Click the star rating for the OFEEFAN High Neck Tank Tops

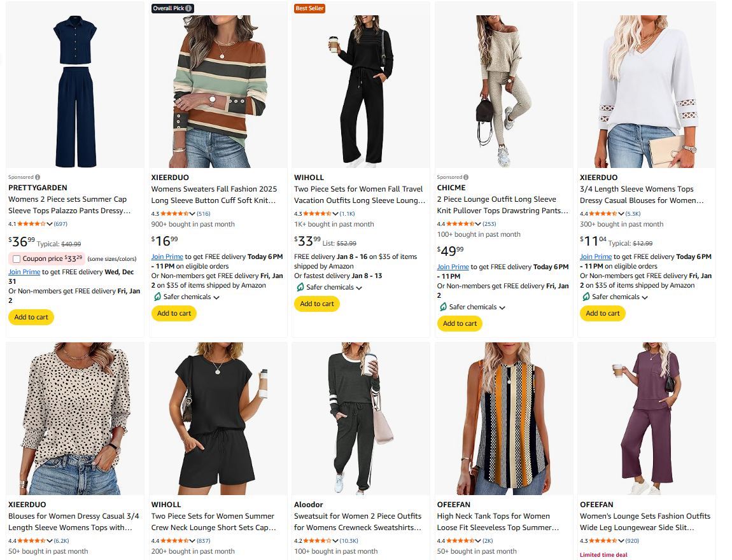pyautogui.click(x=461, y=541)
